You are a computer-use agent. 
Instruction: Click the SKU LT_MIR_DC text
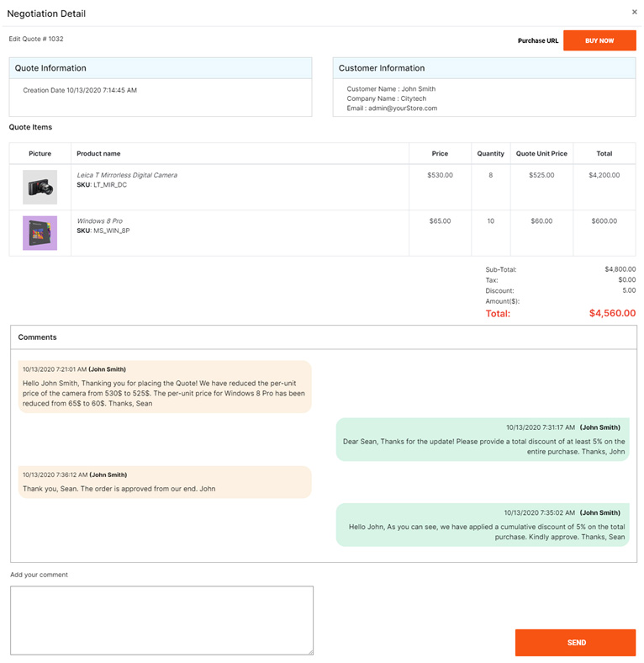click(102, 185)
